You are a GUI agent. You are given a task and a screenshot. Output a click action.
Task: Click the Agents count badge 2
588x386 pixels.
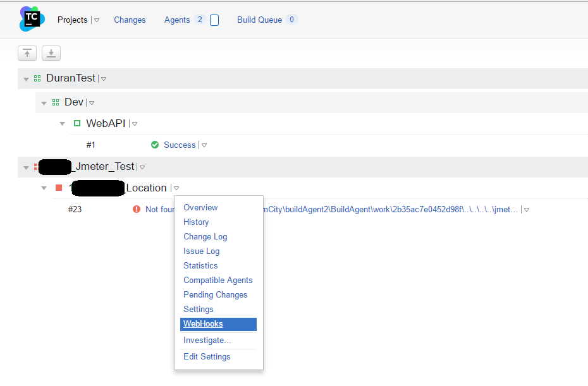[200, 20]
